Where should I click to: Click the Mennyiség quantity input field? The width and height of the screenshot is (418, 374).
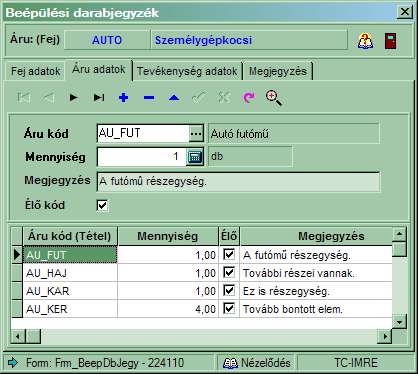(142, 156)
